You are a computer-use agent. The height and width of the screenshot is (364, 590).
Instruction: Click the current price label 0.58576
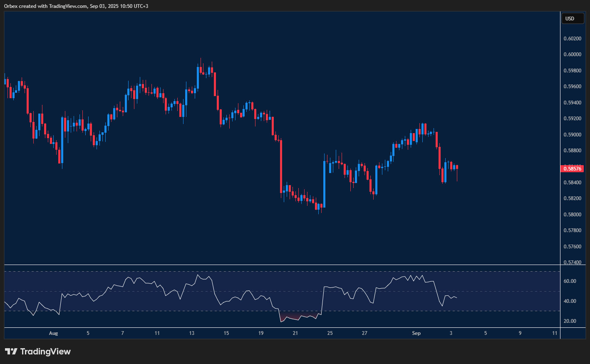pos(573,168)
